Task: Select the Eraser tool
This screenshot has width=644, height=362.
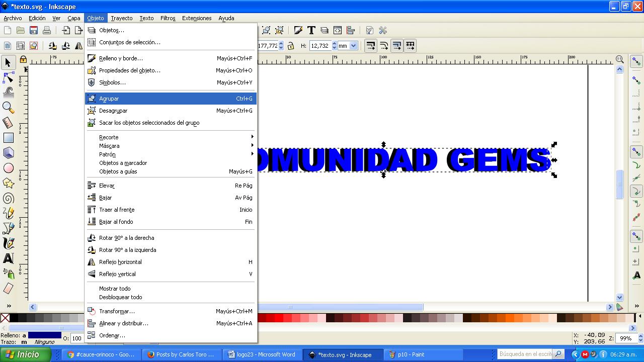Action: [8, 289]
